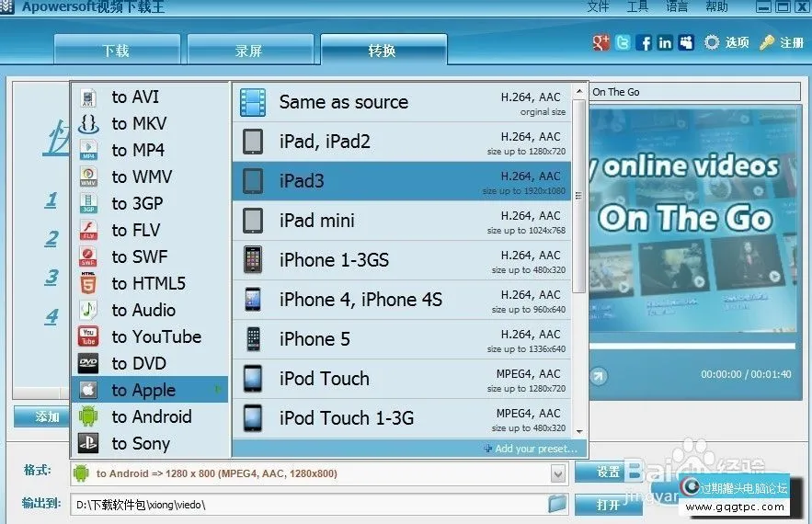The height and width of the screenshot is (524, 812).
Task: Choose the to 3GP format icon
Action: click(88, 203)
